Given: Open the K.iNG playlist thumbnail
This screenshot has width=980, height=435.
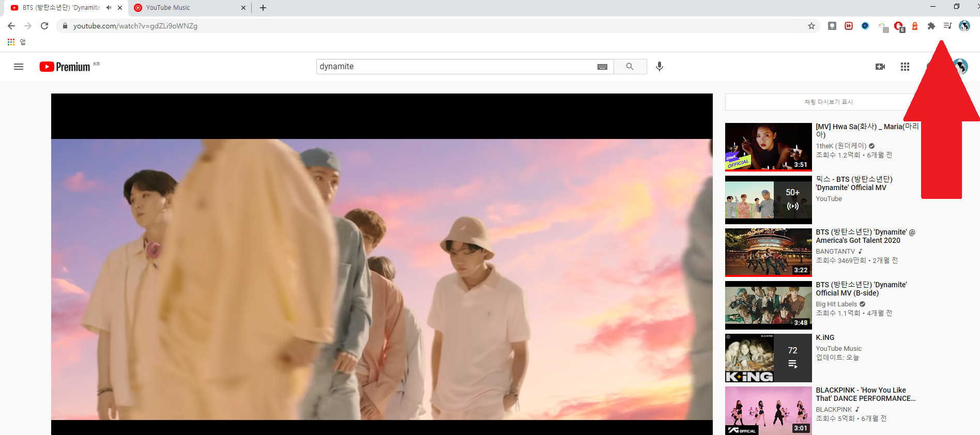Looking at the screenshot, I should coord(768,358).
